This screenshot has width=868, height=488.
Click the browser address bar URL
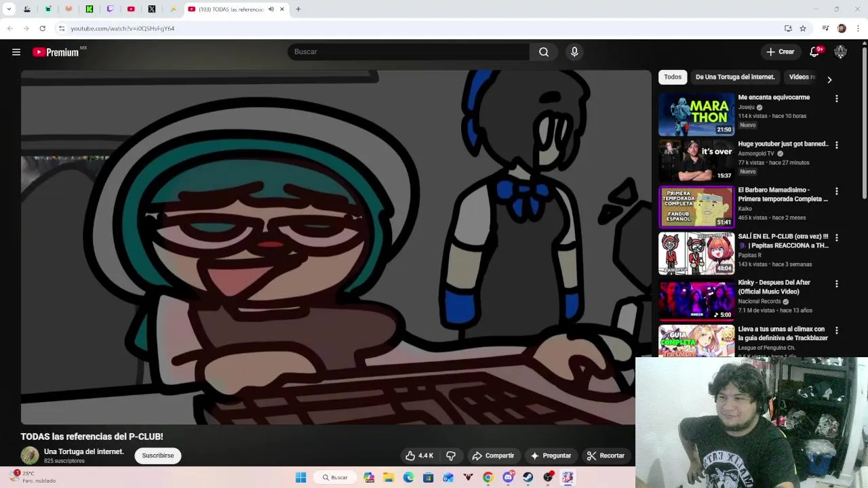click(x=123, y=28)
